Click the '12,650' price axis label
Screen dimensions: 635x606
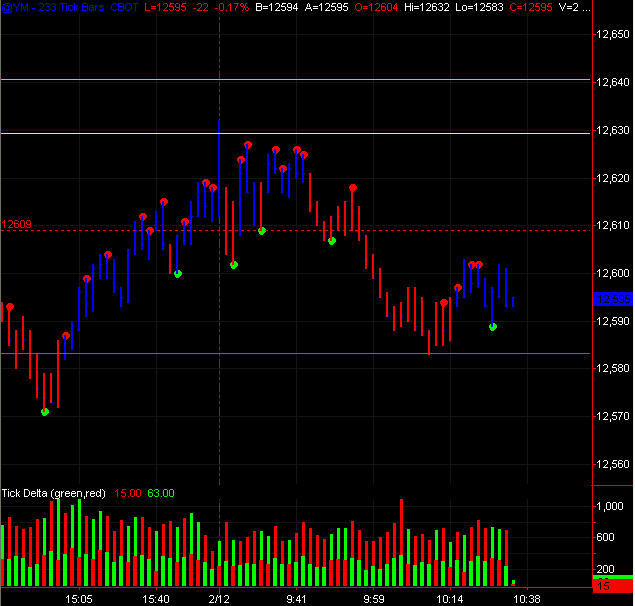coord(613,34)
